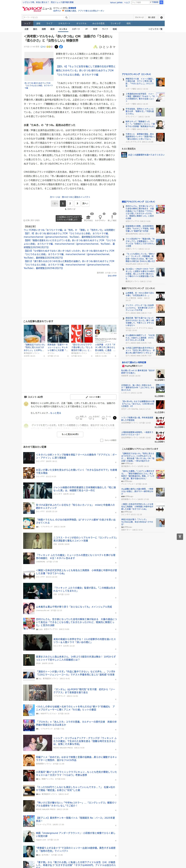Viewport: 186px width, 868px height.
Task: Share first comment on X icon
Action: 115,418
